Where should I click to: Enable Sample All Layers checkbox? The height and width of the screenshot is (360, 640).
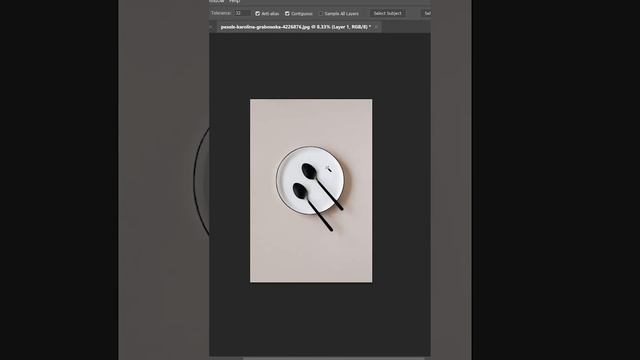point(321,13)
